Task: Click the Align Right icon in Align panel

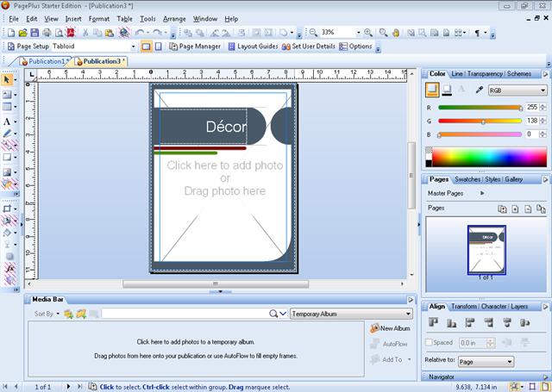Action: pos(488,322)
